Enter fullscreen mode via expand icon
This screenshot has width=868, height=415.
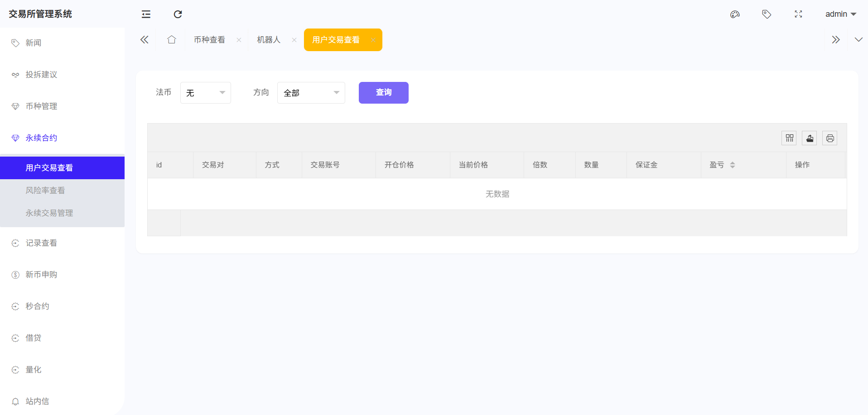(x=798, y=14)
